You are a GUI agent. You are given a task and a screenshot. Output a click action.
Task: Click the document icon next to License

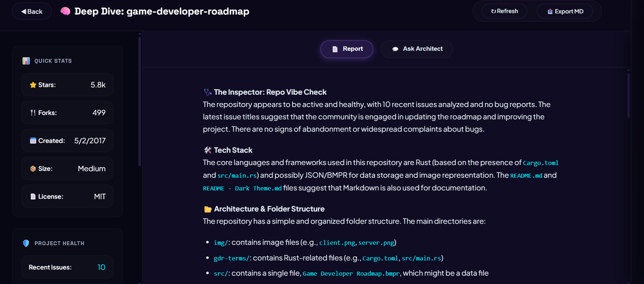[33, 197]
